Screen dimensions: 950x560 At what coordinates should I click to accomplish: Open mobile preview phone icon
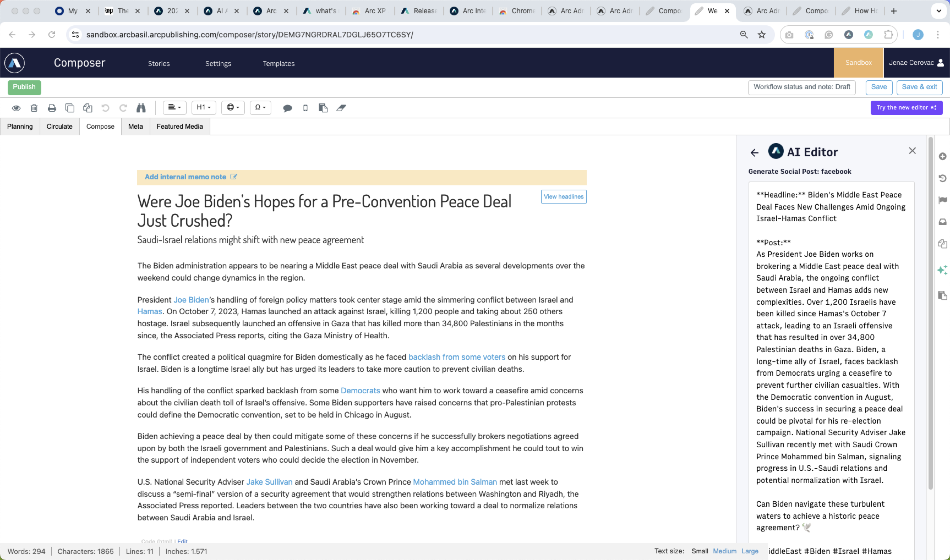point(305,108)
